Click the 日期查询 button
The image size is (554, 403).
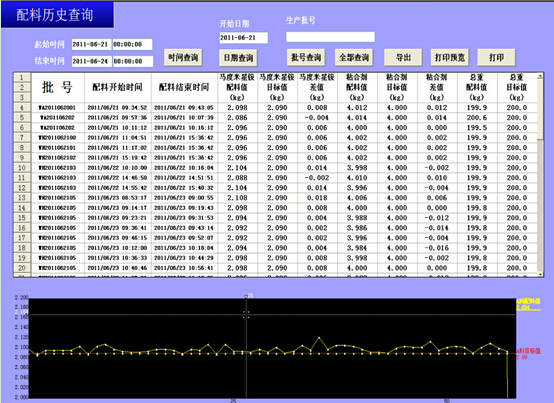click(238, 58)
